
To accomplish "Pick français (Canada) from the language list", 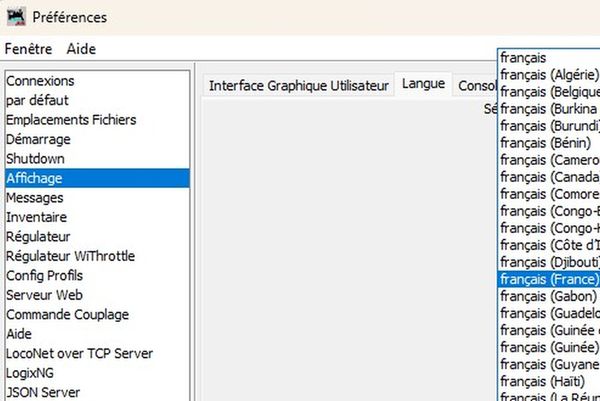I will [548, 178].
